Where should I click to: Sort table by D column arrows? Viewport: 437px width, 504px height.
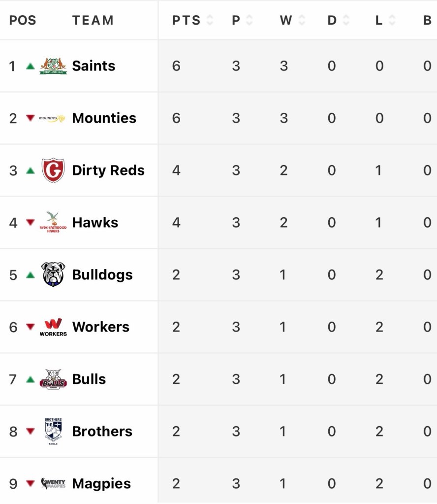[345, 21]
